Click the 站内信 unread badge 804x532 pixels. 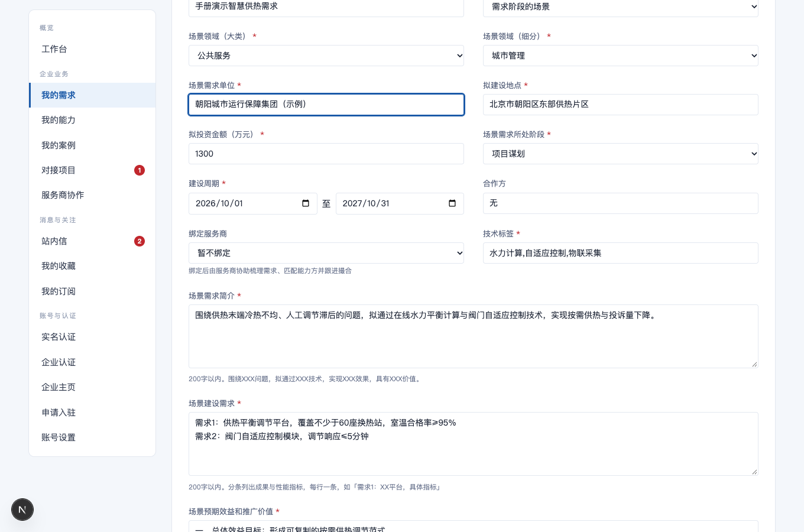pyautogui.click(x=140, y=241)
